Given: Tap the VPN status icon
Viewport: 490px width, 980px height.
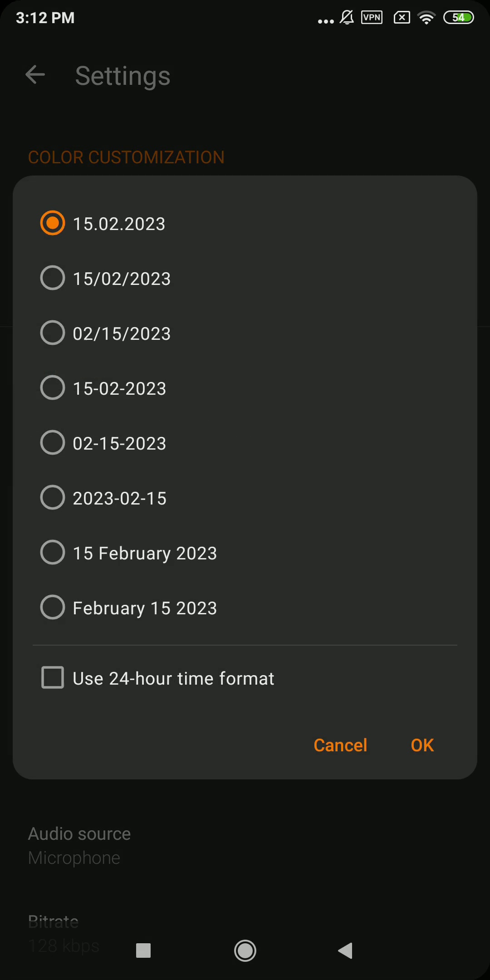Looking at the screenshot, I should point(372,18).
